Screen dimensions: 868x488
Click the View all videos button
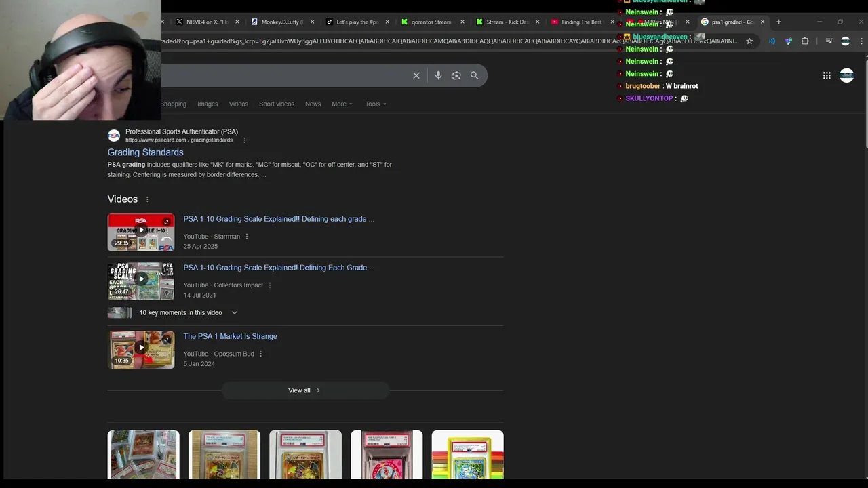click(304, 390)
